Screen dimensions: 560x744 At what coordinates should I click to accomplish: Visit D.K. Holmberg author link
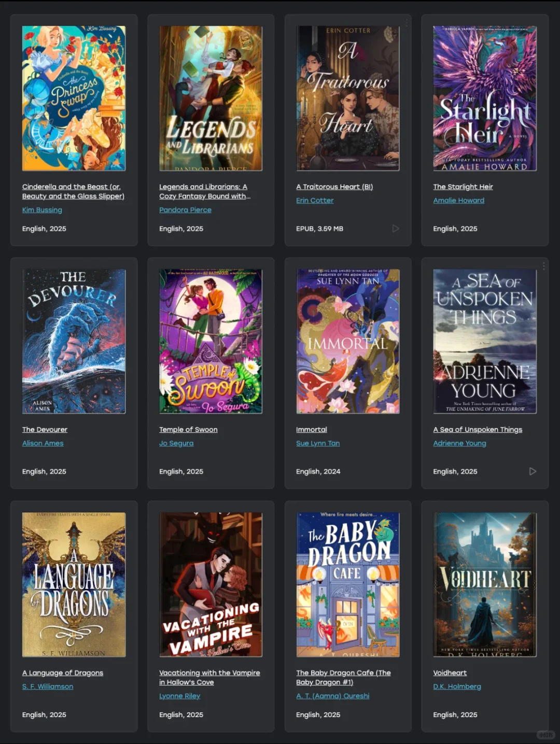coord(457,686)
